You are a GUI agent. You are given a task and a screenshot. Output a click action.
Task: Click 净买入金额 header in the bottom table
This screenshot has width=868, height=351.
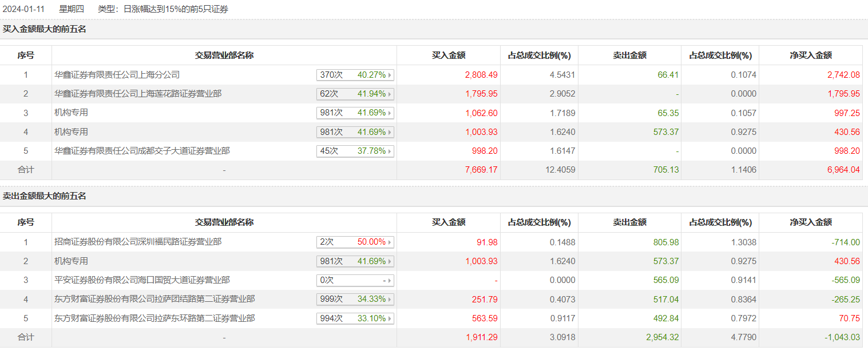tap(810, 222)
